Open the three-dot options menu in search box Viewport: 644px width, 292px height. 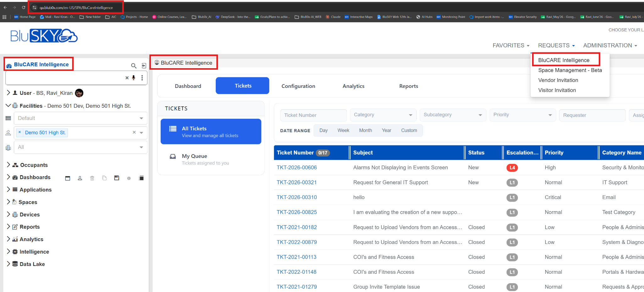pos(142,78)
